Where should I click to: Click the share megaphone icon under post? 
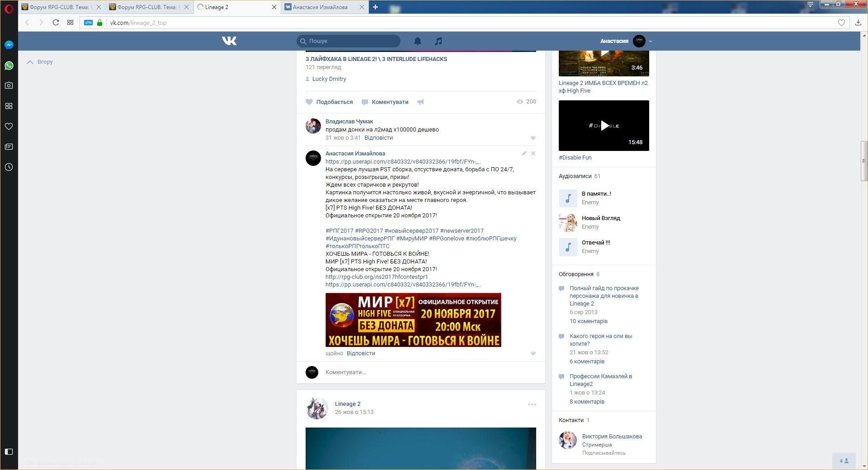(x=420, y=102)
